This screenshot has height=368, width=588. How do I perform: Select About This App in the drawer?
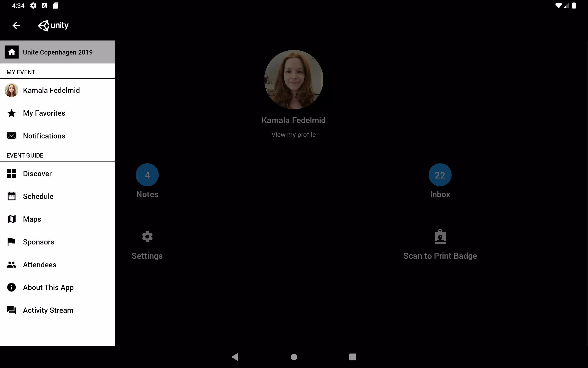[57, 287]
